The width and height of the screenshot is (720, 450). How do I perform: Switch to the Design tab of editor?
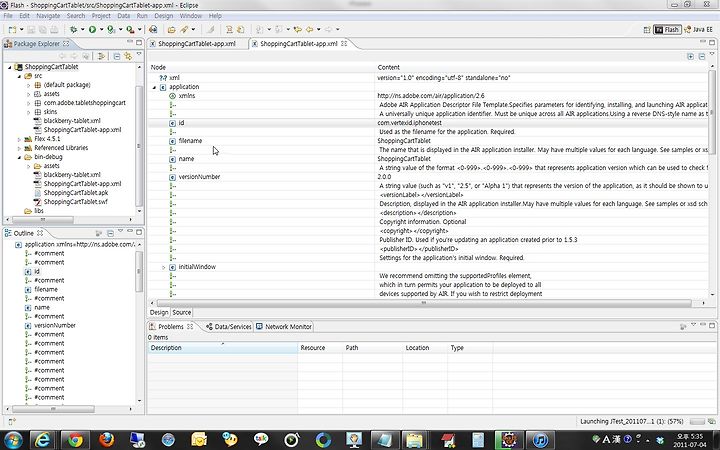click(x=159, y=312)
